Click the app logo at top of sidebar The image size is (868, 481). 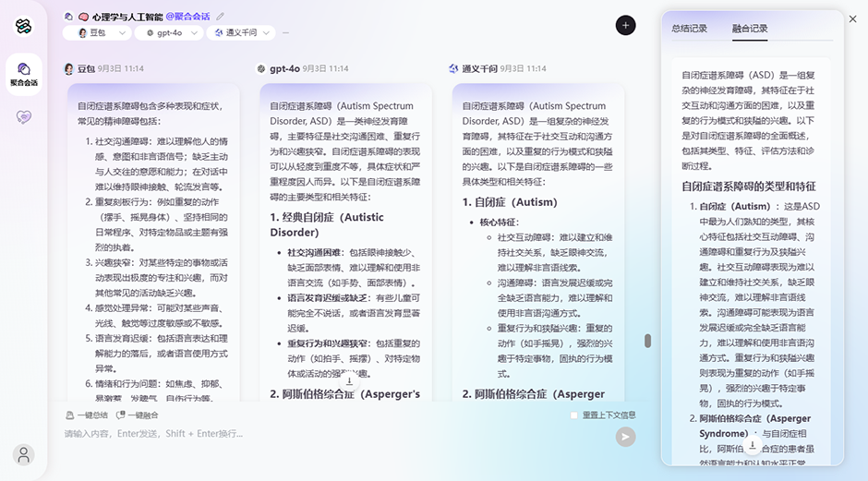pos(23,26)
